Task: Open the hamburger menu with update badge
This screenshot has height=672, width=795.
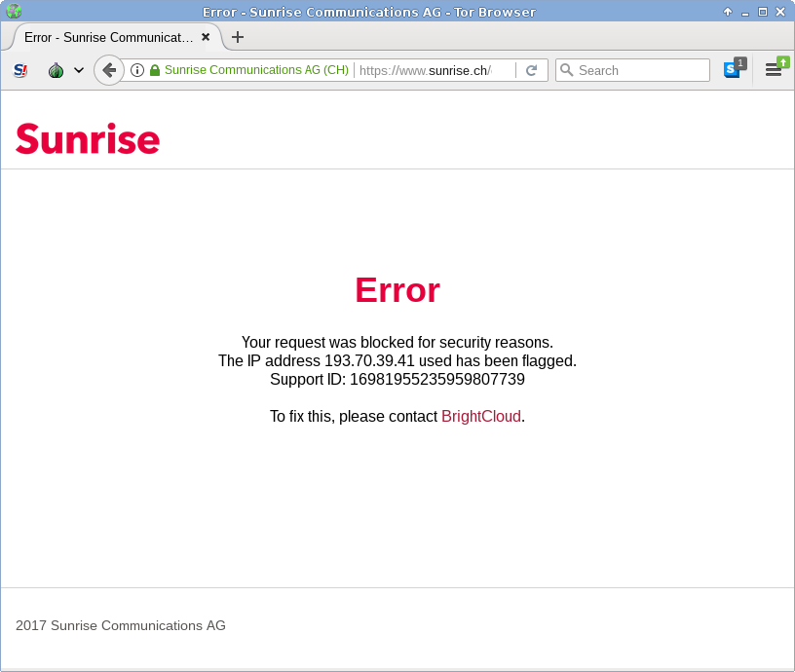Action: [776, 68]
